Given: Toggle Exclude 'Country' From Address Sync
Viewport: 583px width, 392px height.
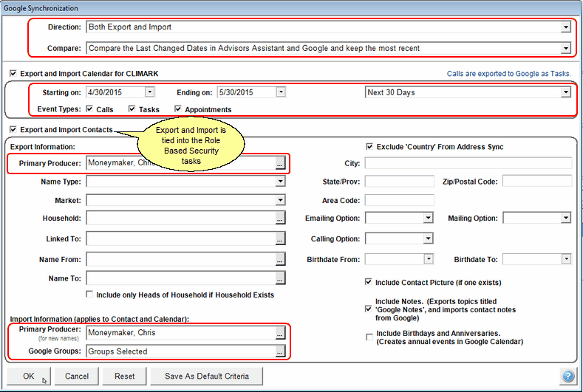Looking at the screenshot, I should pyautogui.click(x=369, y=147).
